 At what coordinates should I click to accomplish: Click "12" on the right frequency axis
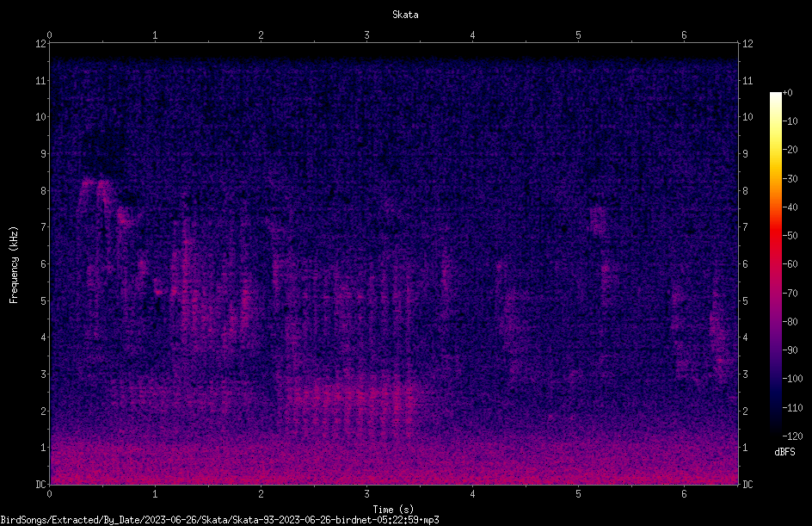click(x=747, y=44)
